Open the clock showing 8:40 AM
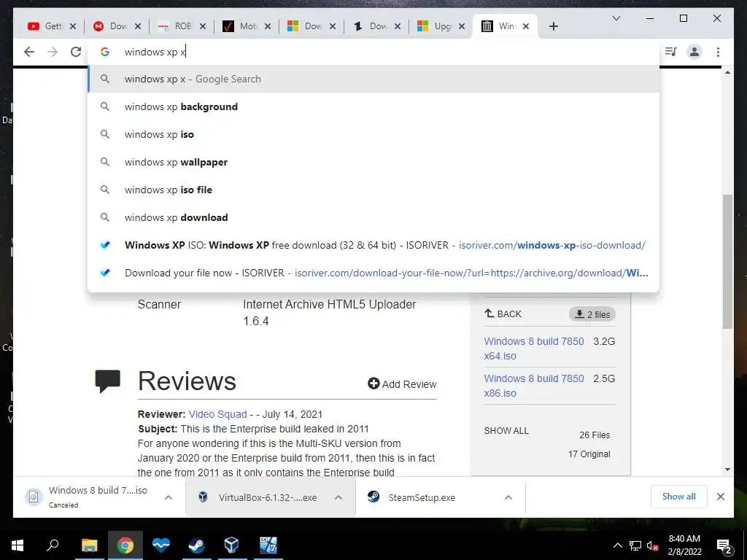Image resolution: width=747 pixels, height=560 pixels. pos(684,545)
